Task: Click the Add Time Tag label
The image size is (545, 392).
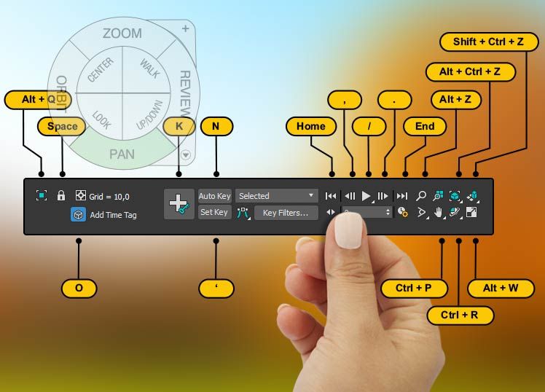Action: click(x=113, y=215)
